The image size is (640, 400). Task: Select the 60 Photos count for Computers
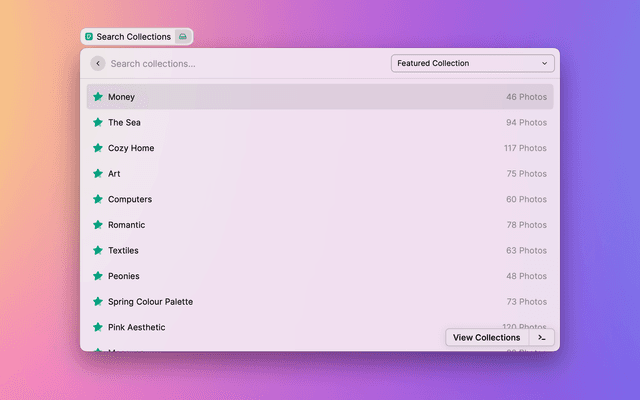[525, 199]
